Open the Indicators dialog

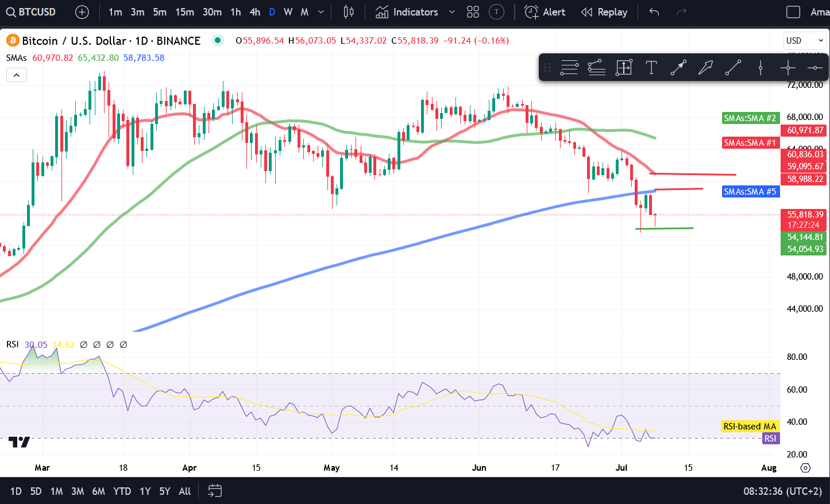pyautogui.click(x=407, y=12)
